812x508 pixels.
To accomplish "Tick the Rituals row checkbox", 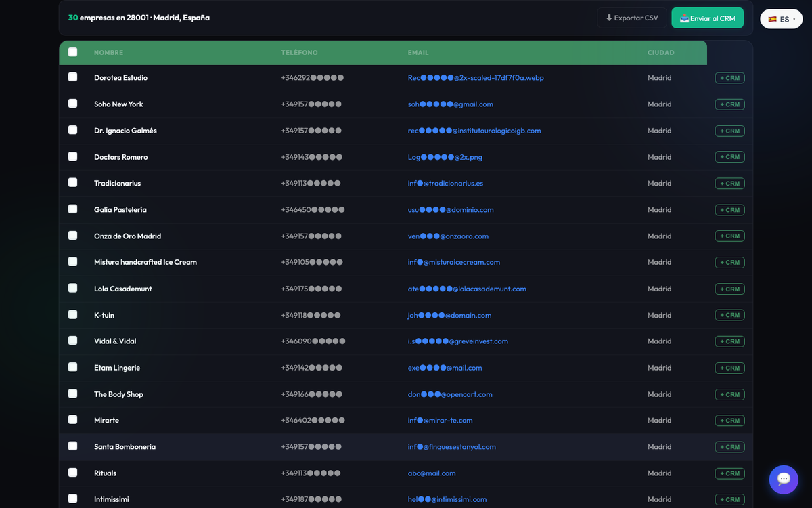I will click(73, 473).
